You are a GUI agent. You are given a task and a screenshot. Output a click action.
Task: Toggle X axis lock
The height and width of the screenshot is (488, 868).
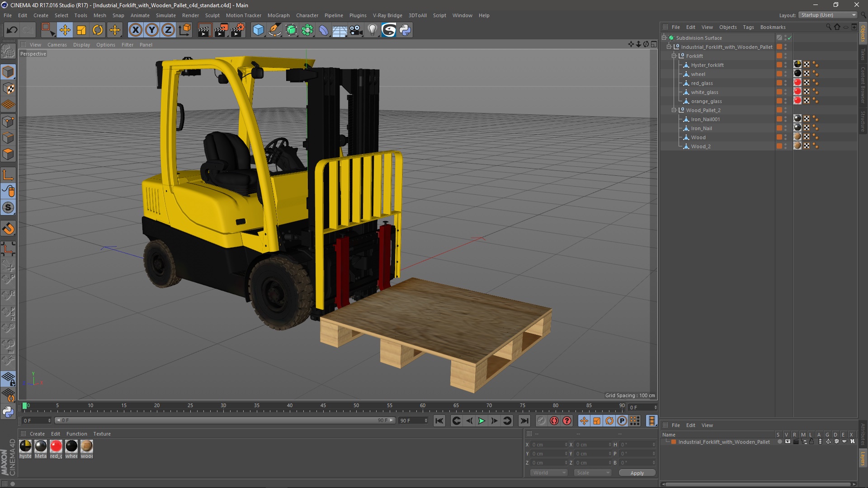(136, 30)
